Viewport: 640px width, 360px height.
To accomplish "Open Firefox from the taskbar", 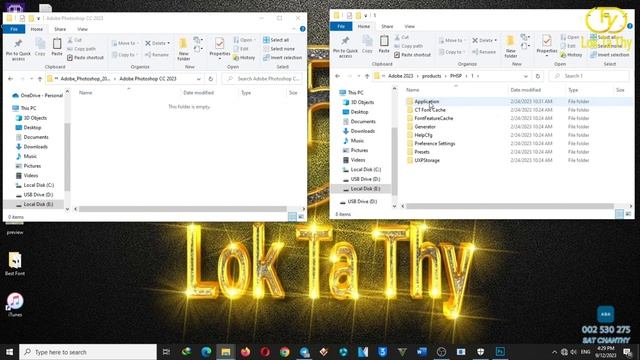I will coord(245,352).
